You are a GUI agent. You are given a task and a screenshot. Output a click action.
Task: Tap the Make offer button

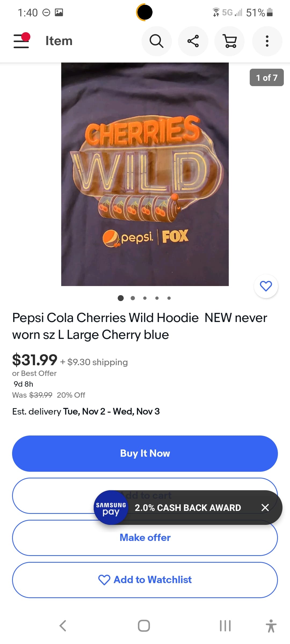coord(145,537)
